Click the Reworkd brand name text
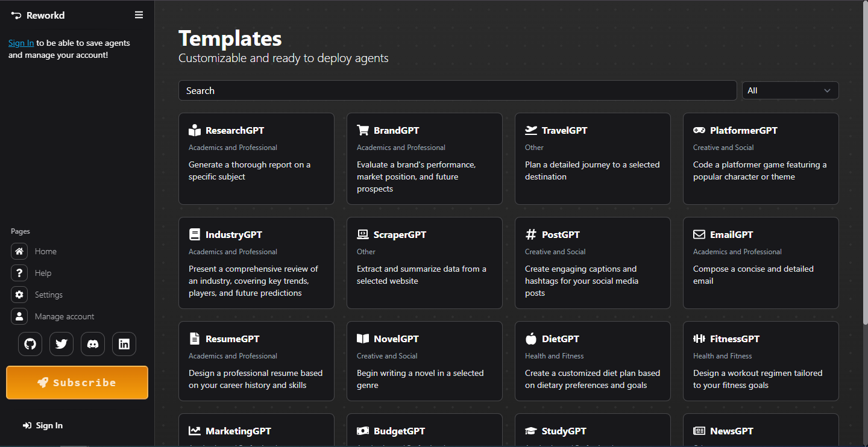Viewport: 868px width, 447px height. 45,15
